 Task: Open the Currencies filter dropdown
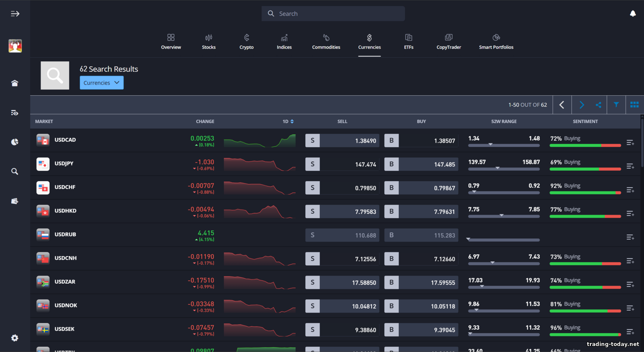click(x=101, y=83)
